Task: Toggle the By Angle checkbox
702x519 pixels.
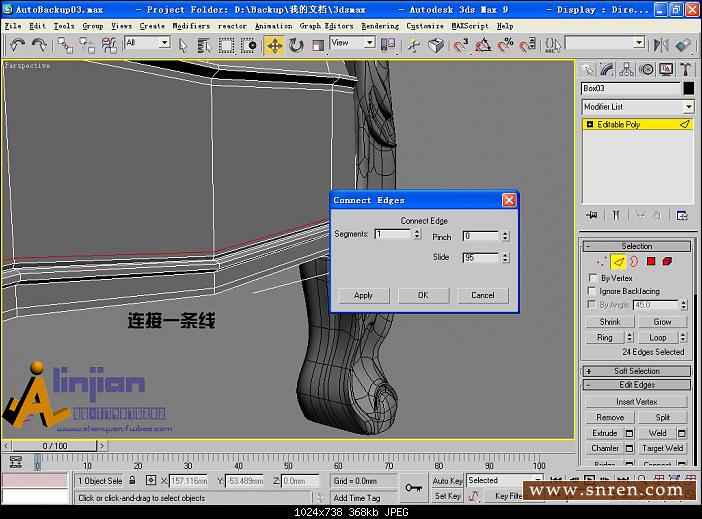Action: coord(592,305)
